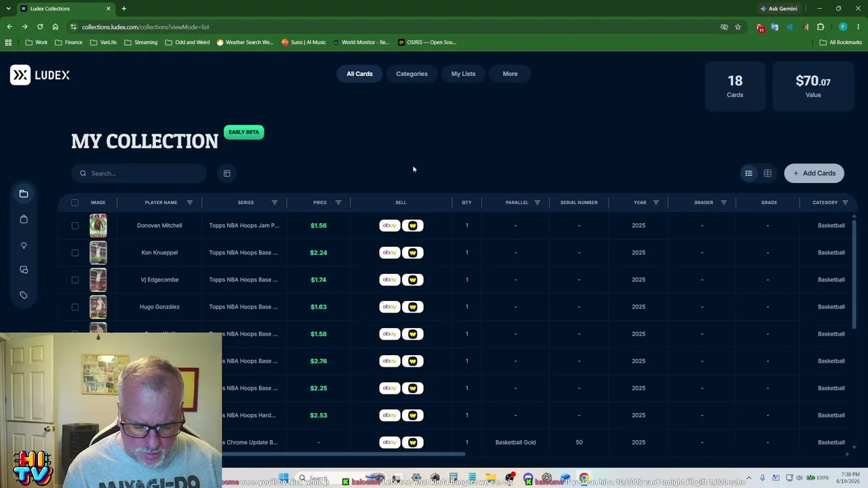Open the Streaming bookmarks folder

[141, 42]
